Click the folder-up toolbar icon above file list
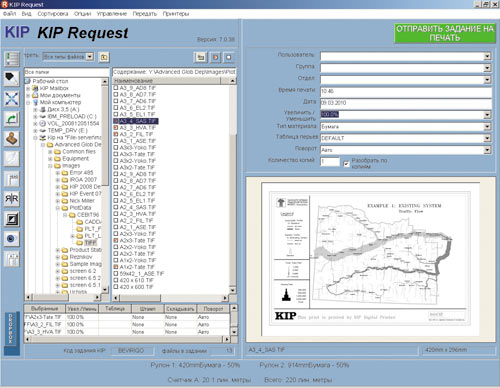This screenshot has width=500, height=388. (x=201, y=58)
